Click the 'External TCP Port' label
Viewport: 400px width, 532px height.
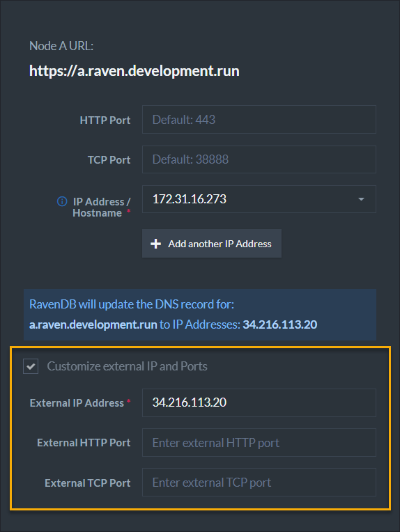point(88,483)
